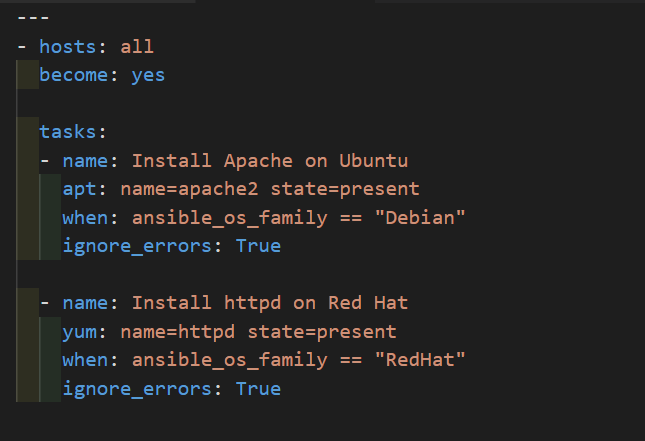Click "True" on the last line
The image size is (645, 441).
258,388
